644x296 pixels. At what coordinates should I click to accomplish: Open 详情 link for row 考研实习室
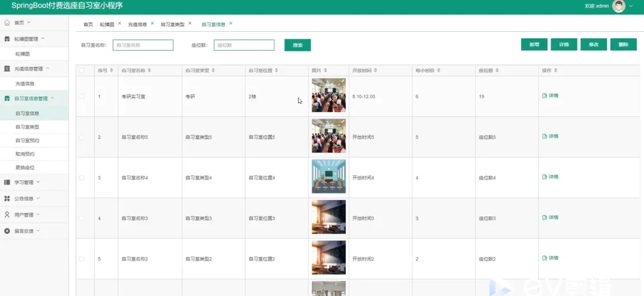pyautogui.click(x=550, y=96)
